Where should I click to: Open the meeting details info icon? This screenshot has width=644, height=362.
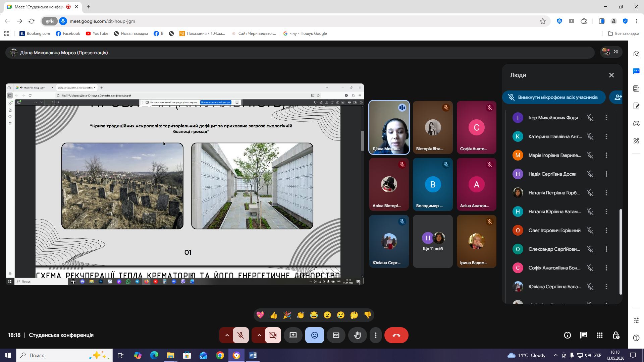[568, 335]
